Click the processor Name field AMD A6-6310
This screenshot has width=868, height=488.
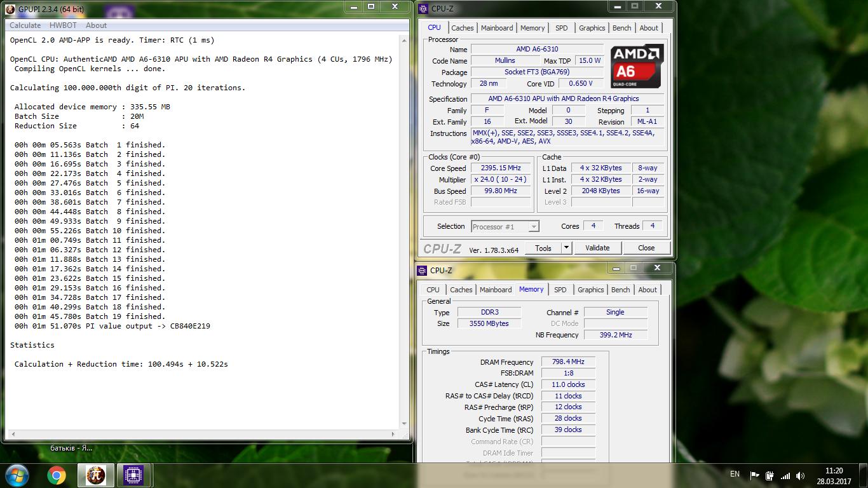[x=537, y=50]
